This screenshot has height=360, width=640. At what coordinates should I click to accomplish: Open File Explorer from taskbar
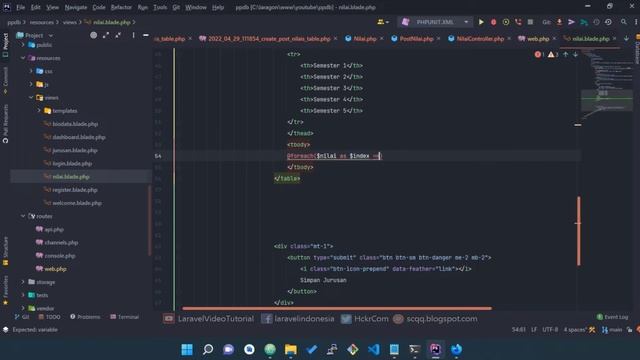pos(291,349)
